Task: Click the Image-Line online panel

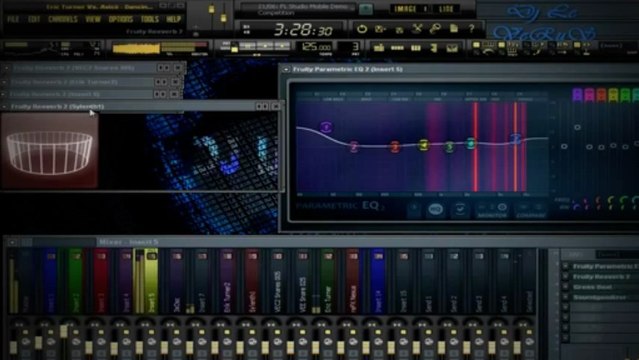Action: [424, 9]
